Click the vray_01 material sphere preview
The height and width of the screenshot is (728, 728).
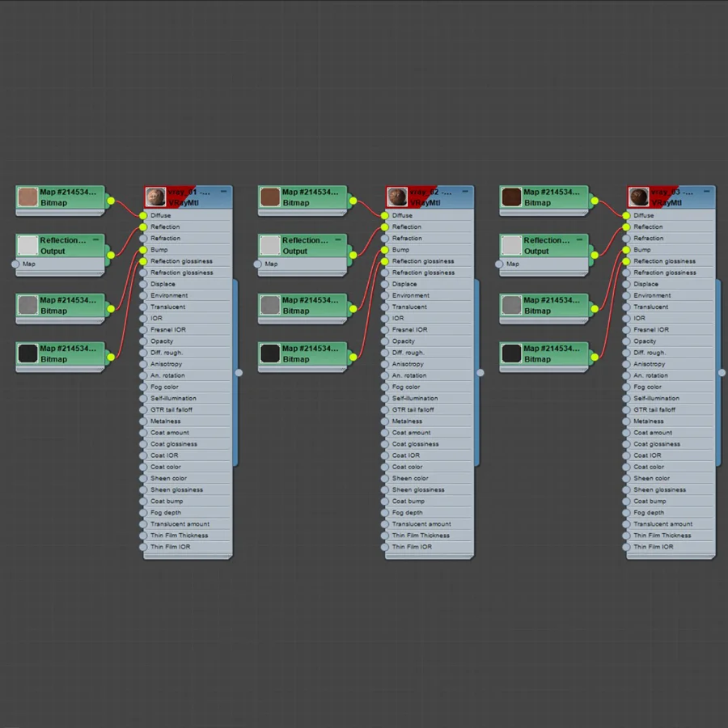156,197
